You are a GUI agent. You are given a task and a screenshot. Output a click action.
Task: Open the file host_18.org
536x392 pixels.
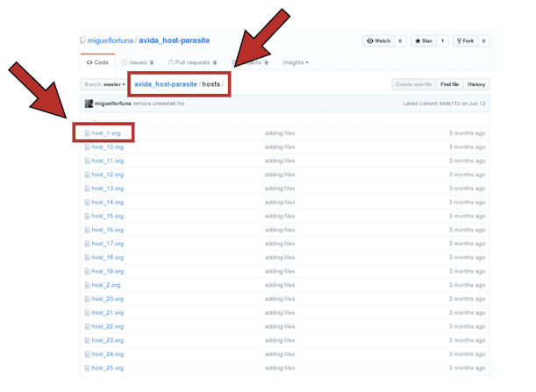coord(108,257)
